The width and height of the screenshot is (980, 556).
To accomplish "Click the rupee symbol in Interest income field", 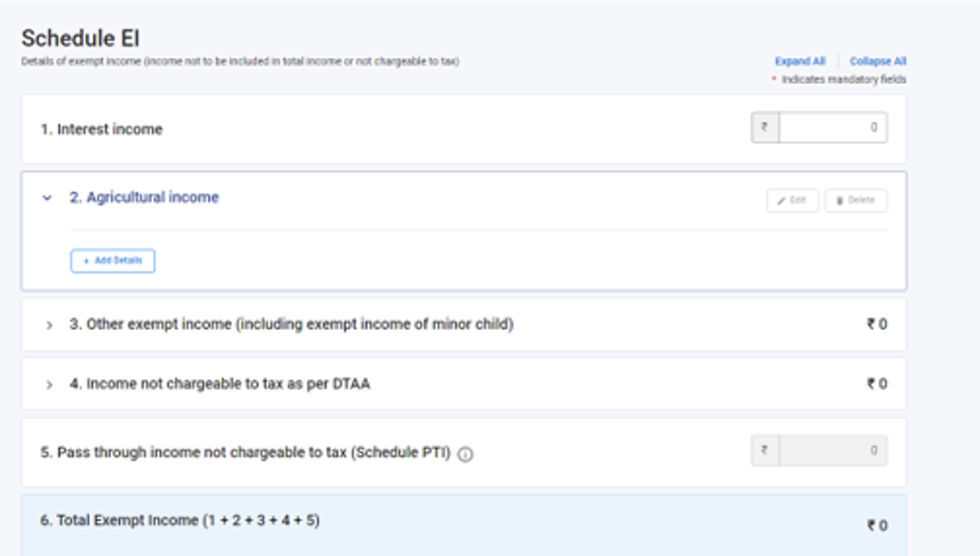I will (764, 127).
